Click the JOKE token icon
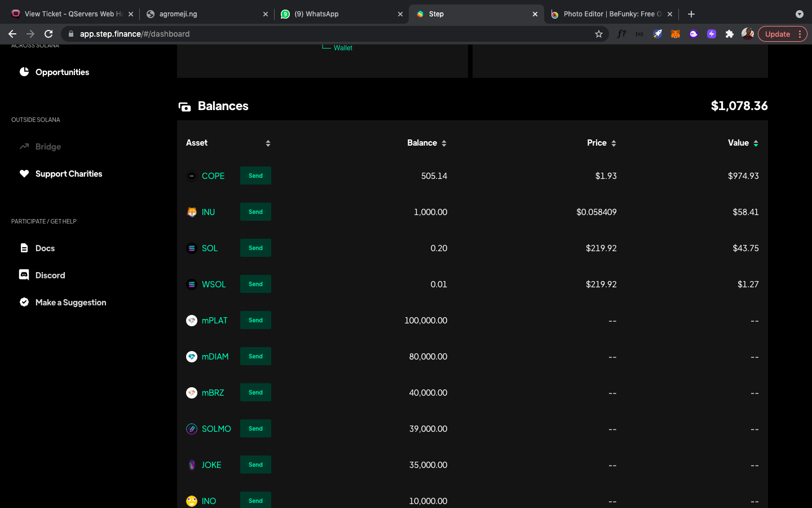 coord(192,465)
